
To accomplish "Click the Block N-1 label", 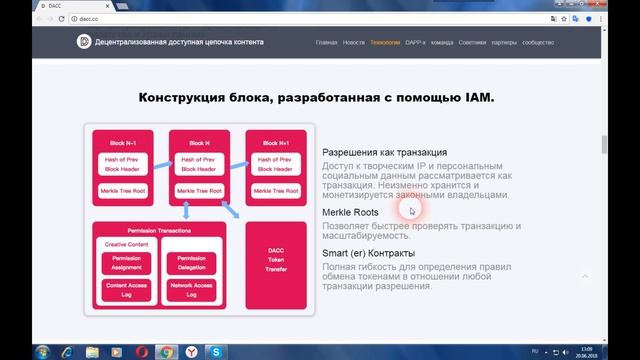I will pyautogui.click(x=123, y=143).
